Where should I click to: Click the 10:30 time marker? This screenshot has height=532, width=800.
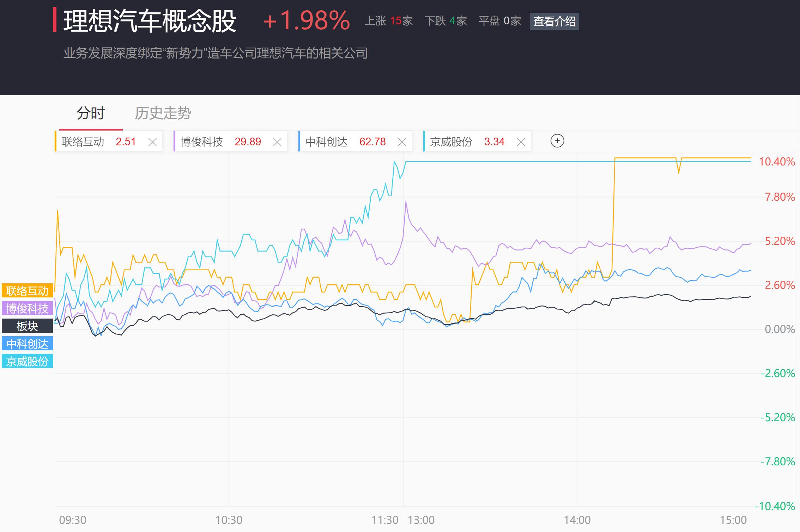tap(229, 520)
